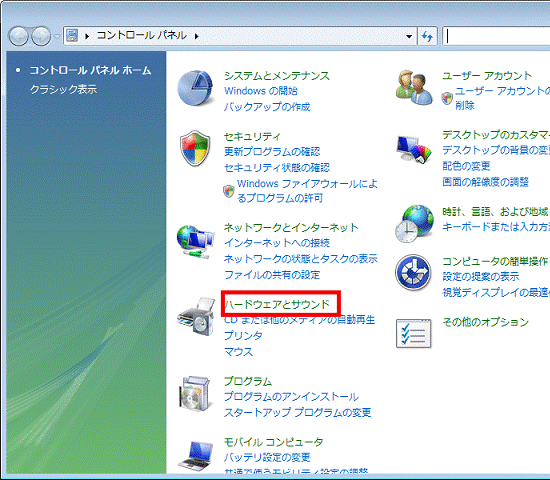Open the プリンタ link
Image resolution: width=550 pixels, height=480 pixels.
pyautogui.click(x=243, y=335)
